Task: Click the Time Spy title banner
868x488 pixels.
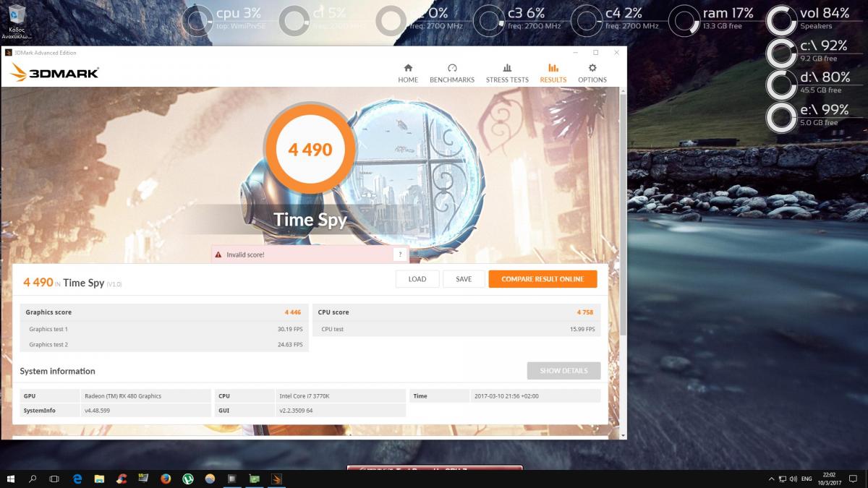Action: [310, 220]
